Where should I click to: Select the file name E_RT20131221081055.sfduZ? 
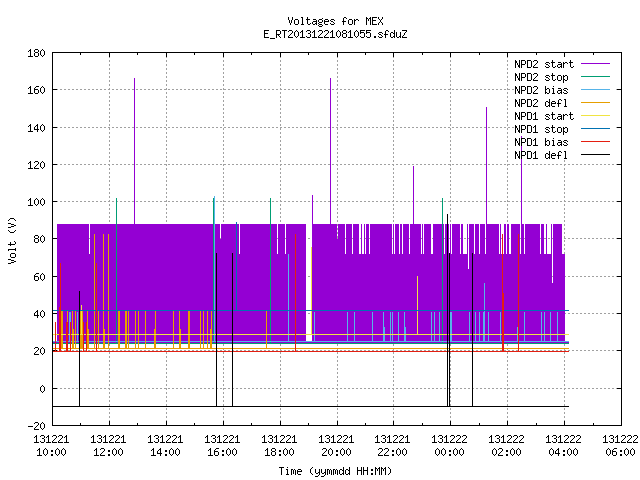tap(335, 34)
